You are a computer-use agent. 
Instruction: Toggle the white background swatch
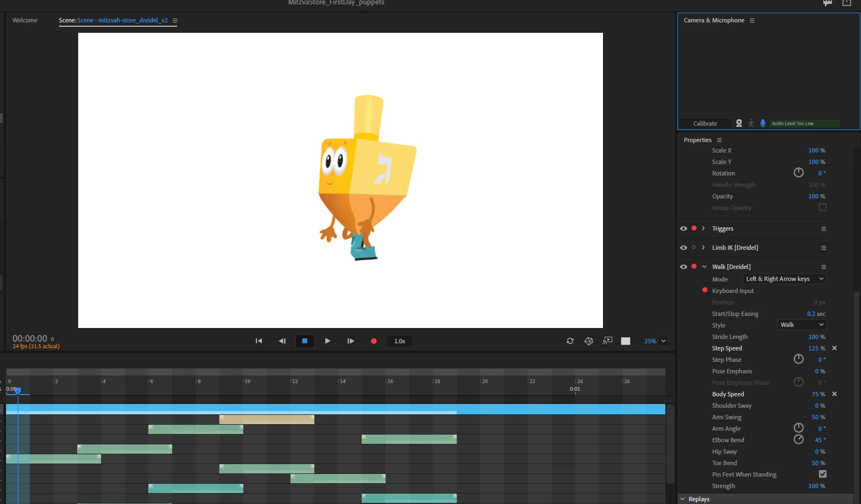(626, 341)
